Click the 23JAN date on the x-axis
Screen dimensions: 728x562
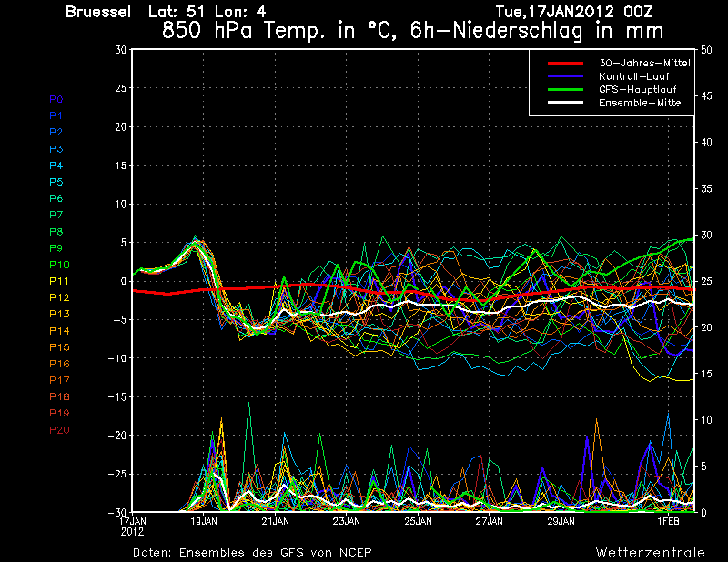(346, 521)
